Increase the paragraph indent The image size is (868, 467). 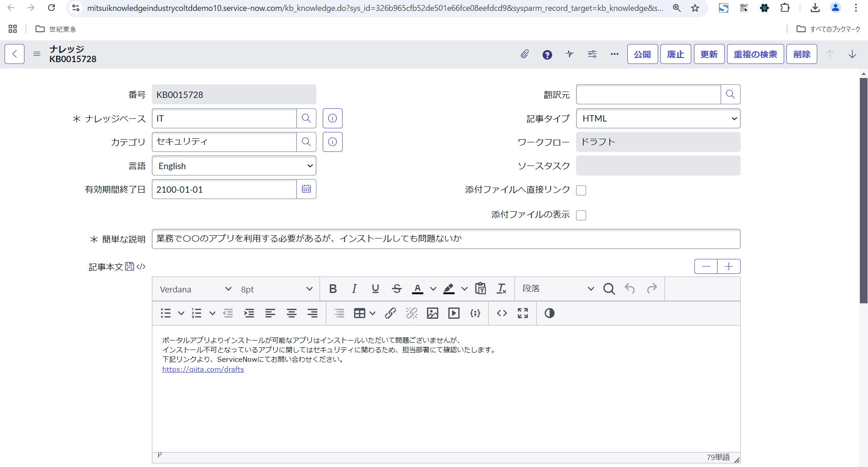coord(249,313)
